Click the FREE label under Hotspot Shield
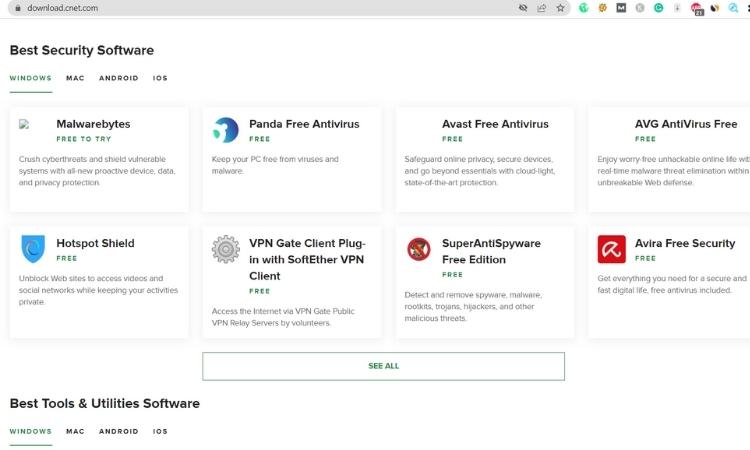 pyautogui.click(x=67, y=259)
